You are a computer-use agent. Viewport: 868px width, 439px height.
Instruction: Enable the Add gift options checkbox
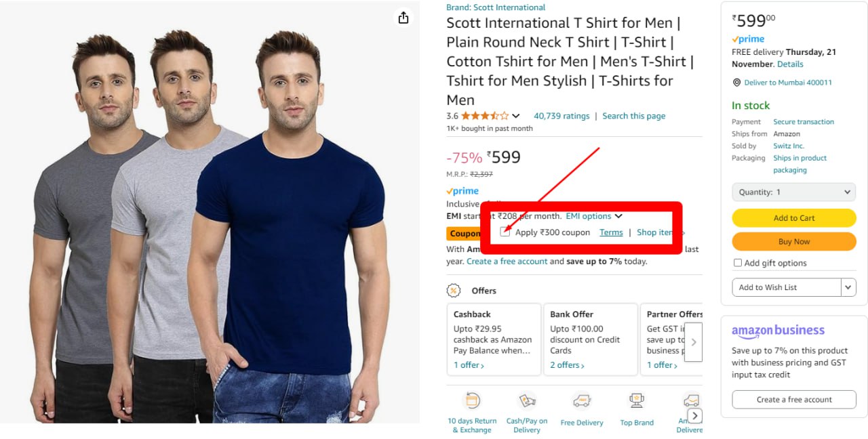[738, 263]
